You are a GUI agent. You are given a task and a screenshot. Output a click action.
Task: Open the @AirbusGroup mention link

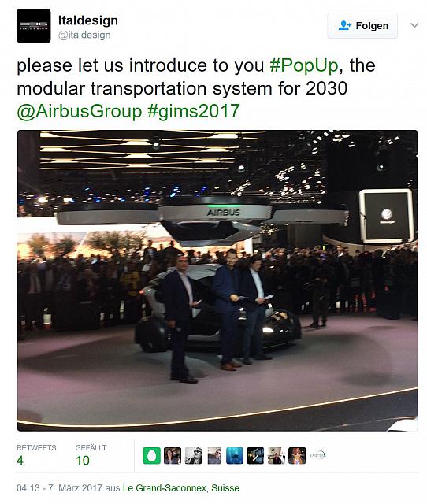tap(79, 111)
